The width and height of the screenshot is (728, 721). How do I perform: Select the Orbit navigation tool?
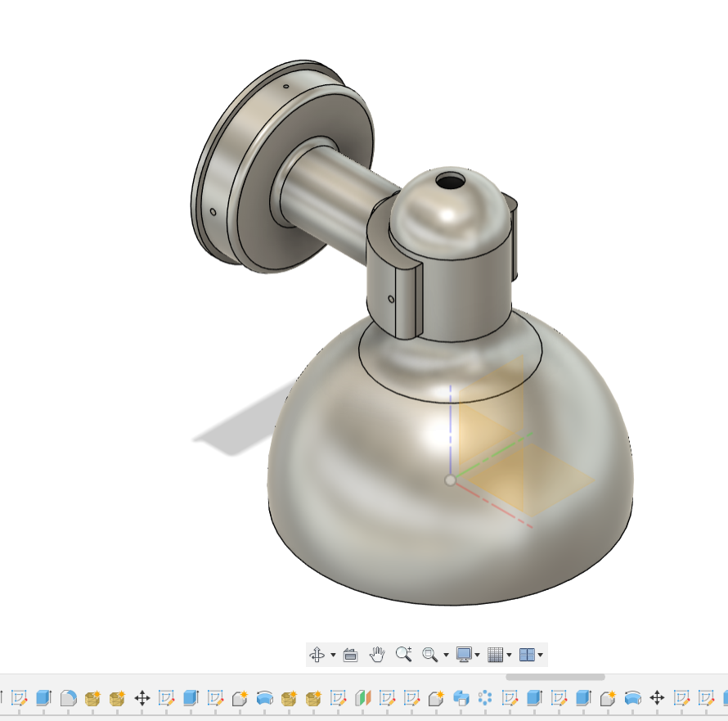point(317,655)
